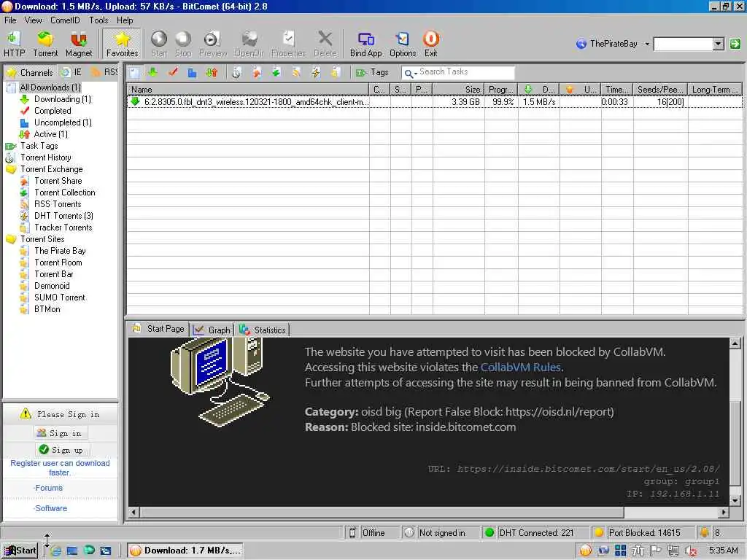Open DHT Torrents (3) in sidebar
The image size is (747, 560).
point(64,216)
